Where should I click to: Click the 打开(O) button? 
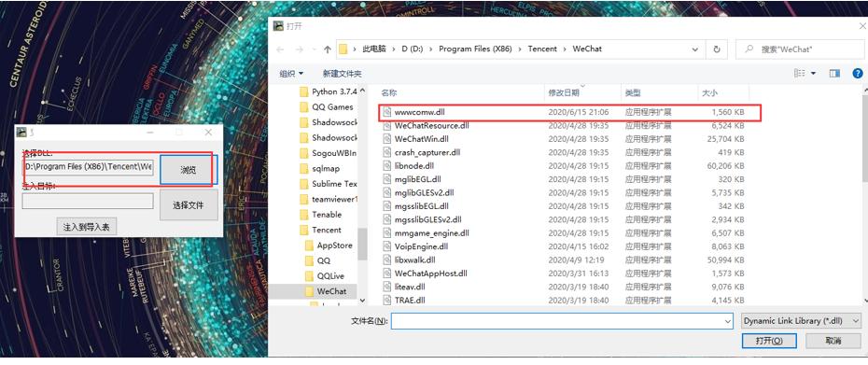tap(769, 341)
